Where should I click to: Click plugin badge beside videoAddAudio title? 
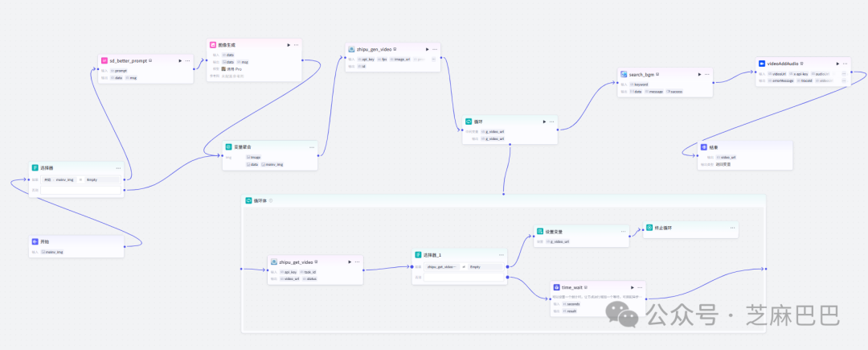click(x=801, y=63)
